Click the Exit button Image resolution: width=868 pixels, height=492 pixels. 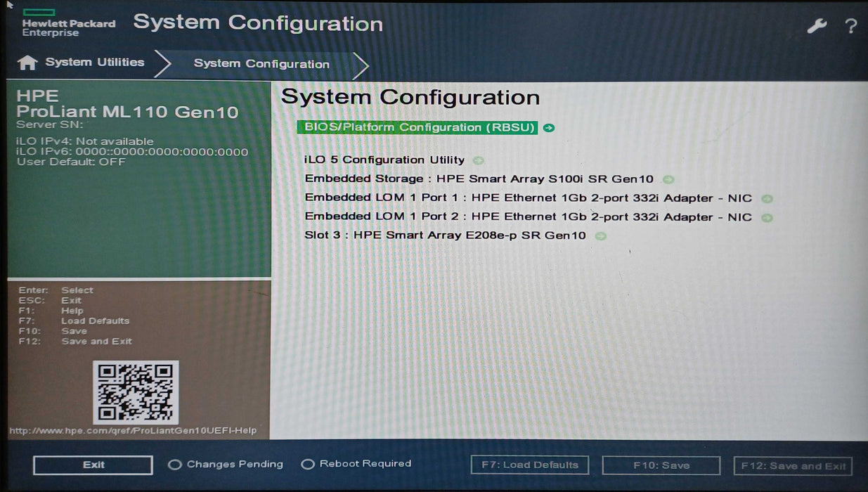coord(93,465)
